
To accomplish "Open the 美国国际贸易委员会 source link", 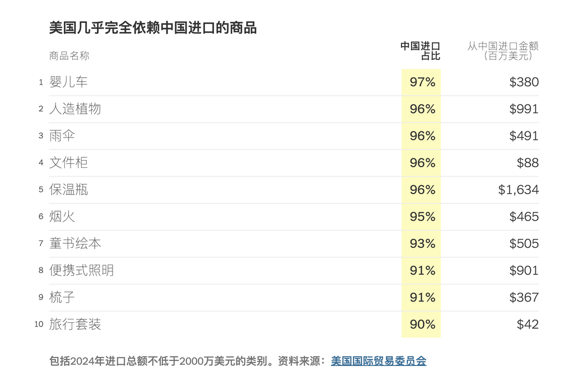I will tap(379, 361).
